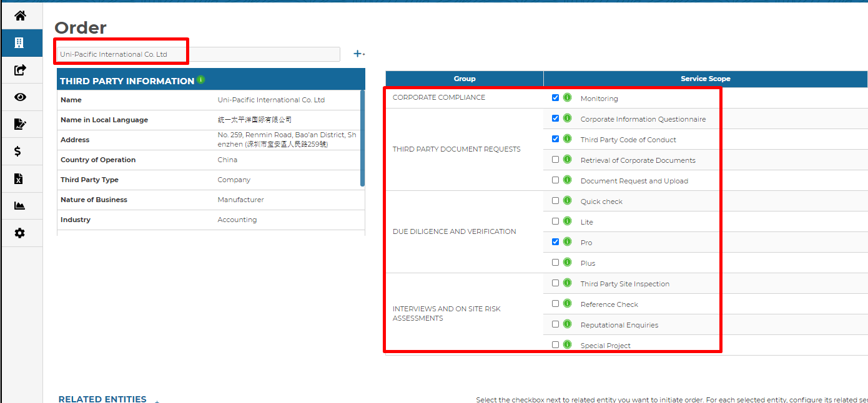Uncheck the Monitoring checkbox

tap(555, 98)
